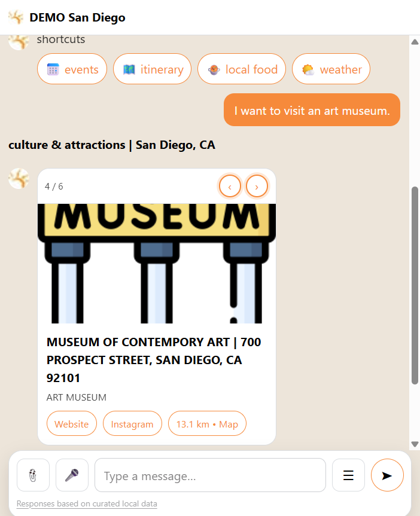The image size is (420, 516).
Task: Open the hamburger menu button
Action: pos(348,475)
